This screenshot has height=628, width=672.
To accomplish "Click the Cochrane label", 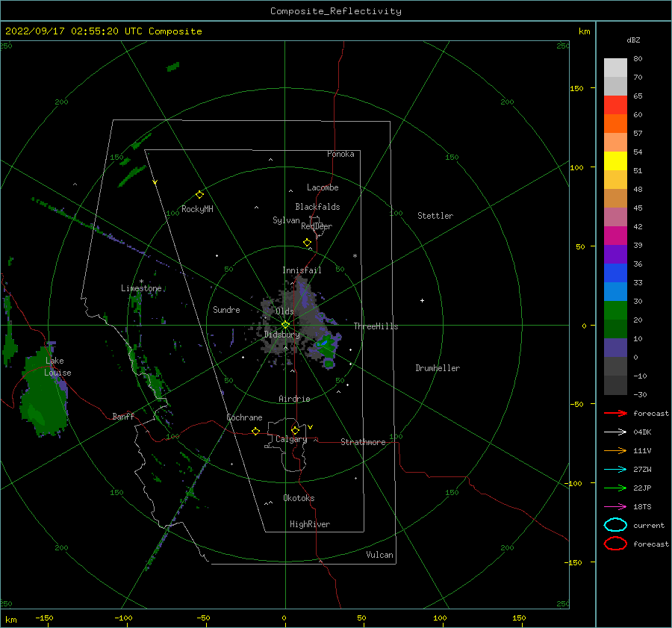I will tap(244, 417).
